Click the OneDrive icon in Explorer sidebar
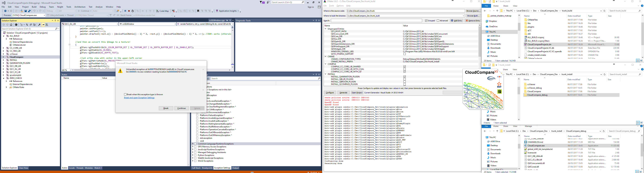This screenshot has height=173, width=644. coord(487,27)
